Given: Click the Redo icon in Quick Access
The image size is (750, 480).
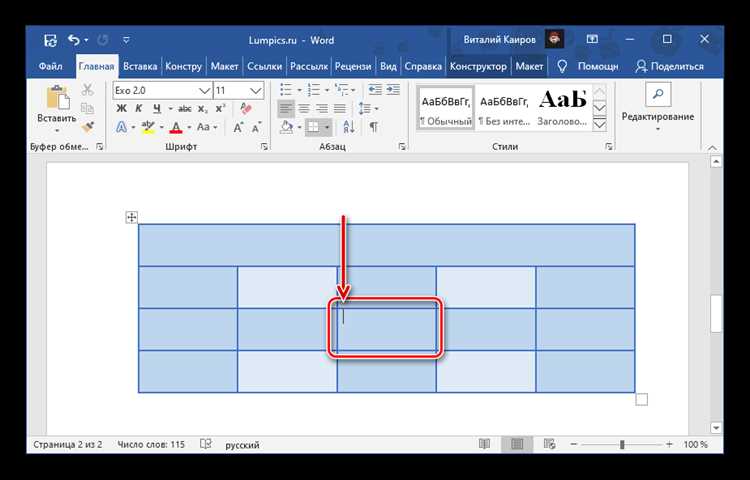Looking at the screenshot, I should coord(102,40).
